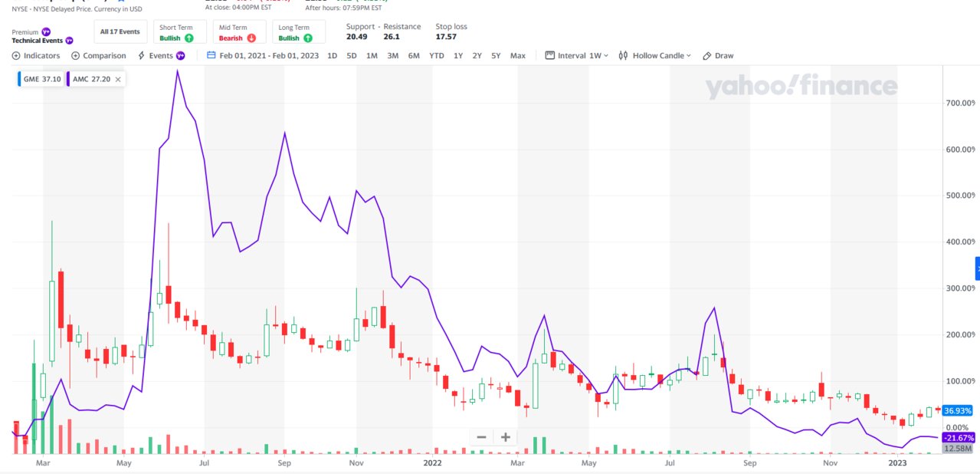Image resolution: width=980 pixels, height=474 pixels.
Task: Click the Draw tool label
Action: (x=724, y=56)
